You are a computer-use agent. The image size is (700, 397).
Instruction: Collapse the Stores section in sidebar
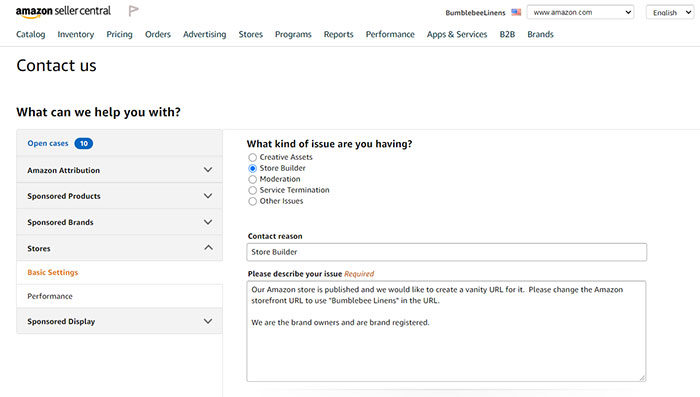click(120, 248)
